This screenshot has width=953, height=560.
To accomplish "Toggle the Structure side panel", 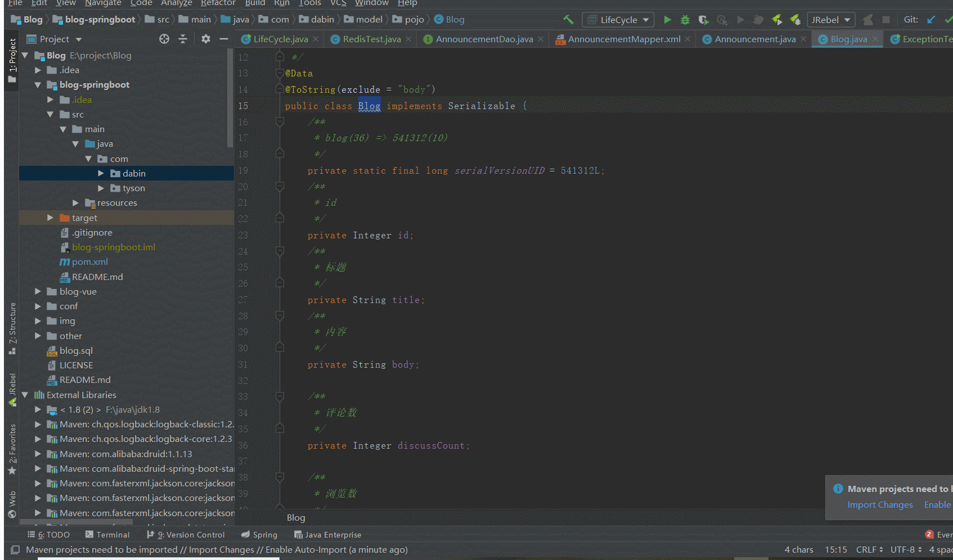I will click(12, 328).
